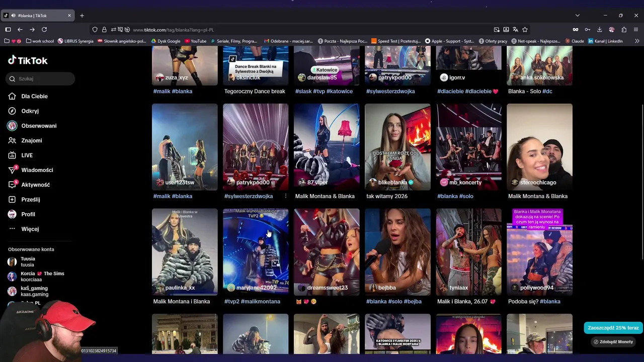The height and width of the screenshot is (362, 644).
Task: Open Claude bookmark
Action: pos(574,41)
